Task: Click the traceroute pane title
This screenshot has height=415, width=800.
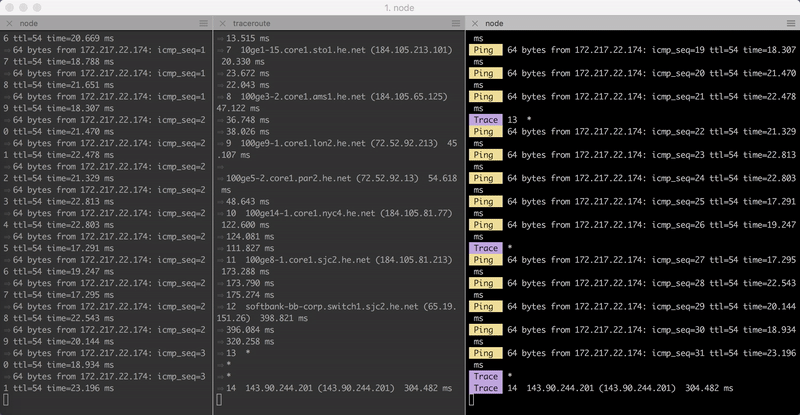Action: tap(252, 23)
